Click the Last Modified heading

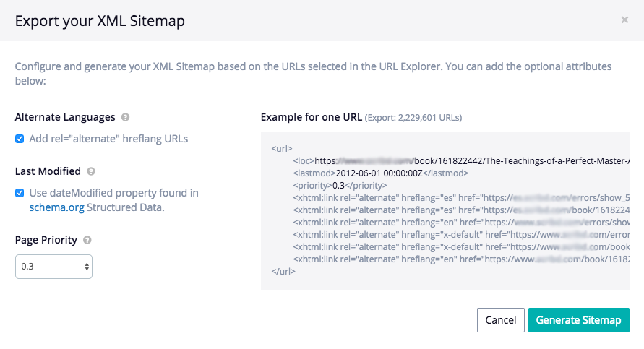(48, 172)
